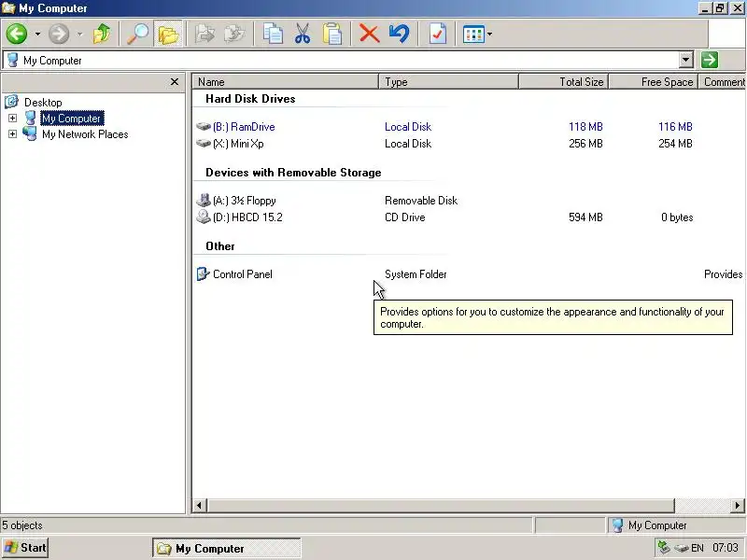The height and width of the screenshot is (560, 747).
Task: Sort by the Total Size column header
Action: 563,82
